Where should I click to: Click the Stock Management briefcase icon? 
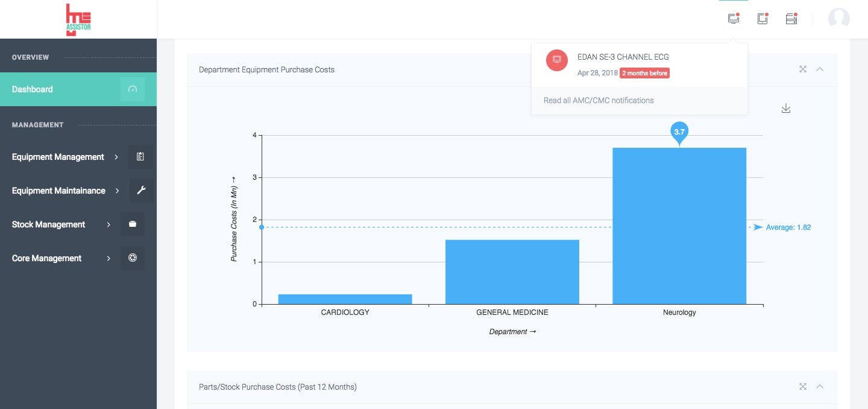pyautogui.click(x=133, y=224)
